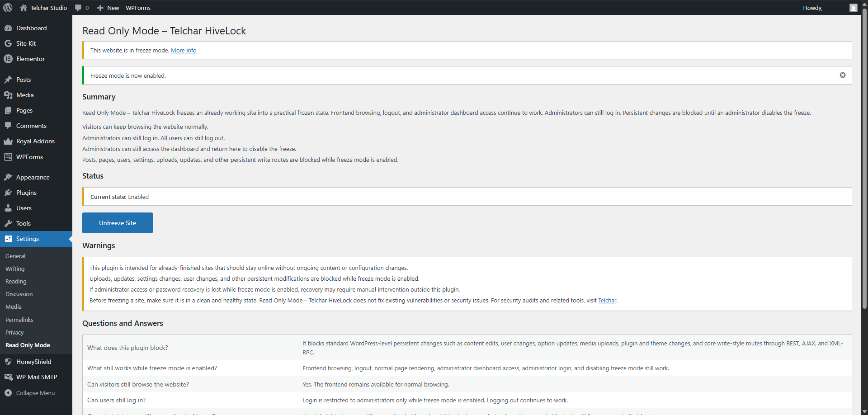This screenshot has width=868, height=415.
Task: Go to Writing settings submenu
Action: (x=15, y=269)
